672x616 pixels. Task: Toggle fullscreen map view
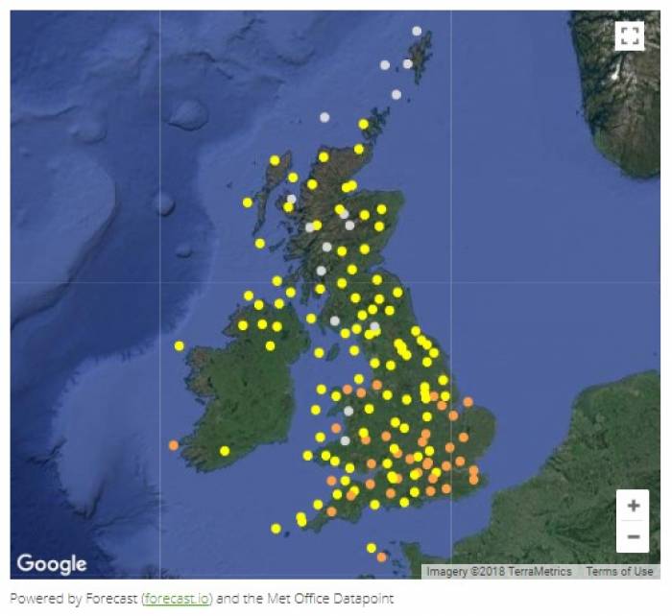tap(629, 36)
